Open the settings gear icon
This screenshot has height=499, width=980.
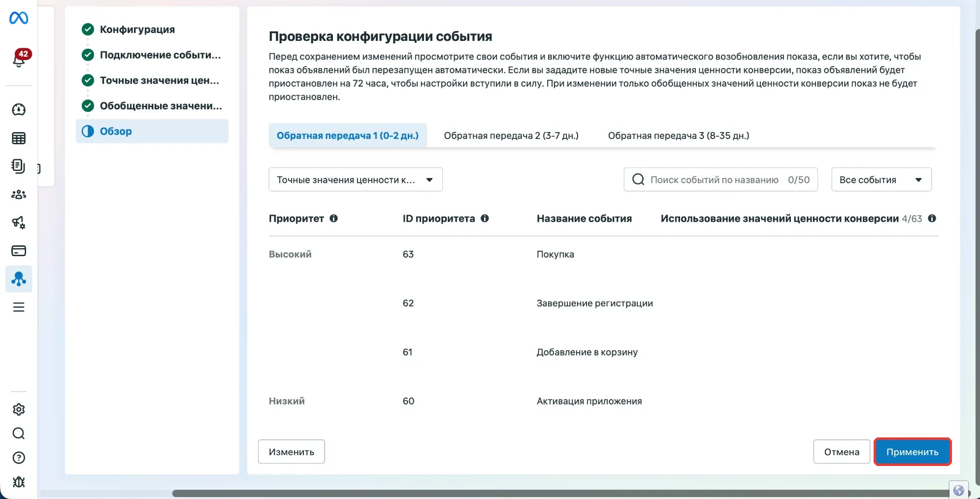click(19, 409)
